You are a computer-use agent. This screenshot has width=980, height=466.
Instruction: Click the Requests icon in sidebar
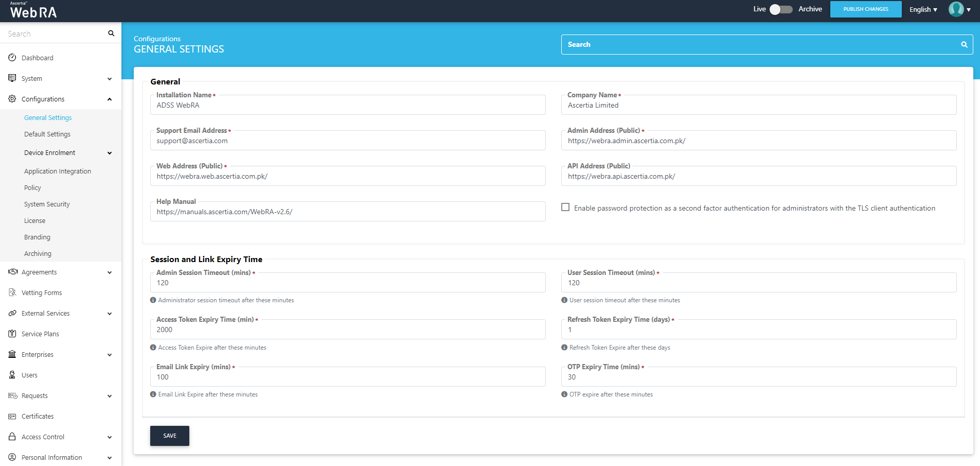click(x=13, y=395)
